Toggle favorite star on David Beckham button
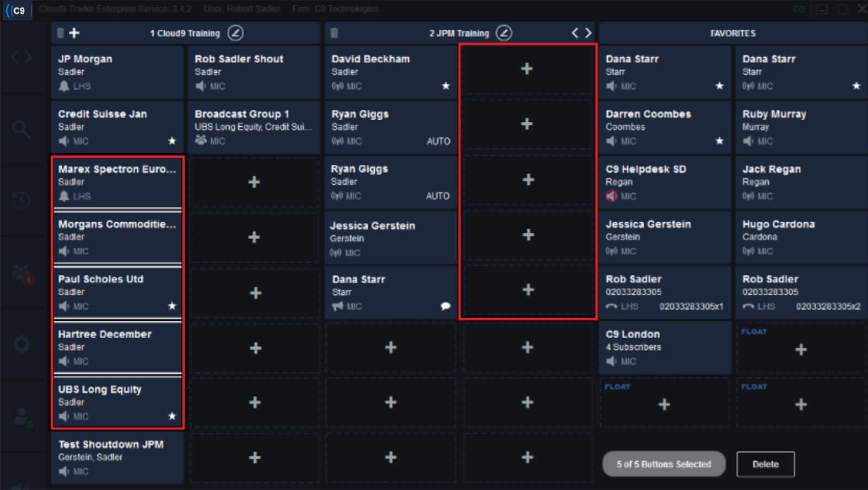868x490 pixels. pyautogui.click(x=446, y=86)
